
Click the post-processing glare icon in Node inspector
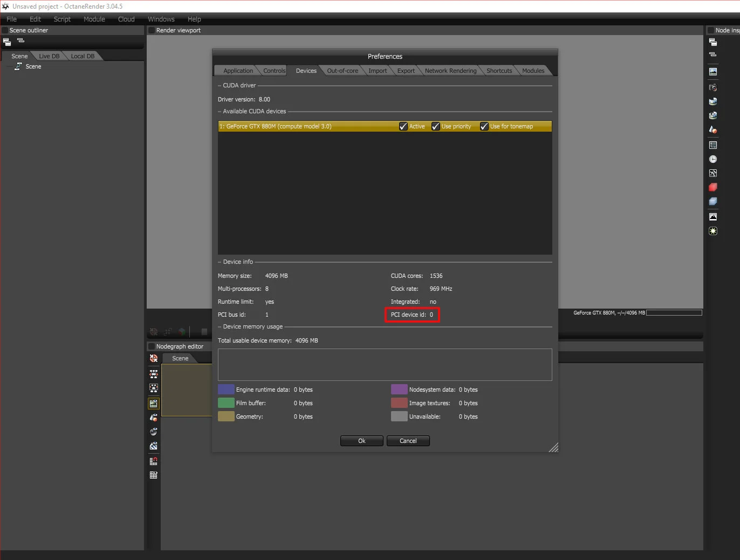tap(713, 231)
